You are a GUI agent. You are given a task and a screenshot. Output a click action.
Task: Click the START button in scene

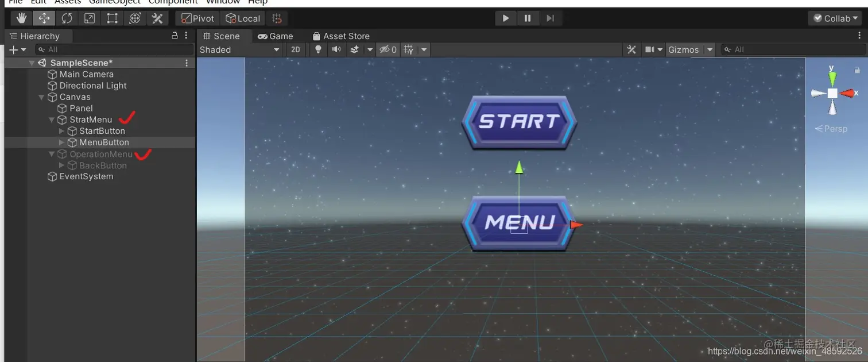pyautogui.click(x=519, y=122)
